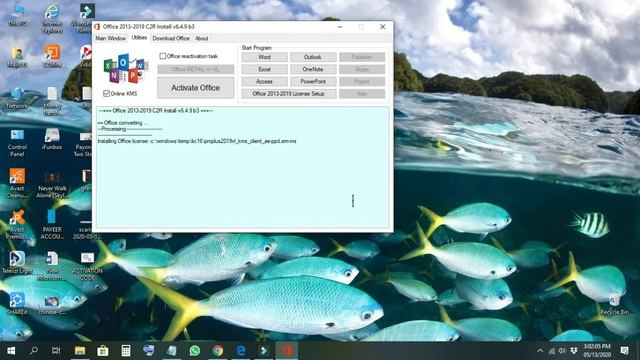640x360 pixels.
Task: Open the About tab
Action: pos(202,38)
